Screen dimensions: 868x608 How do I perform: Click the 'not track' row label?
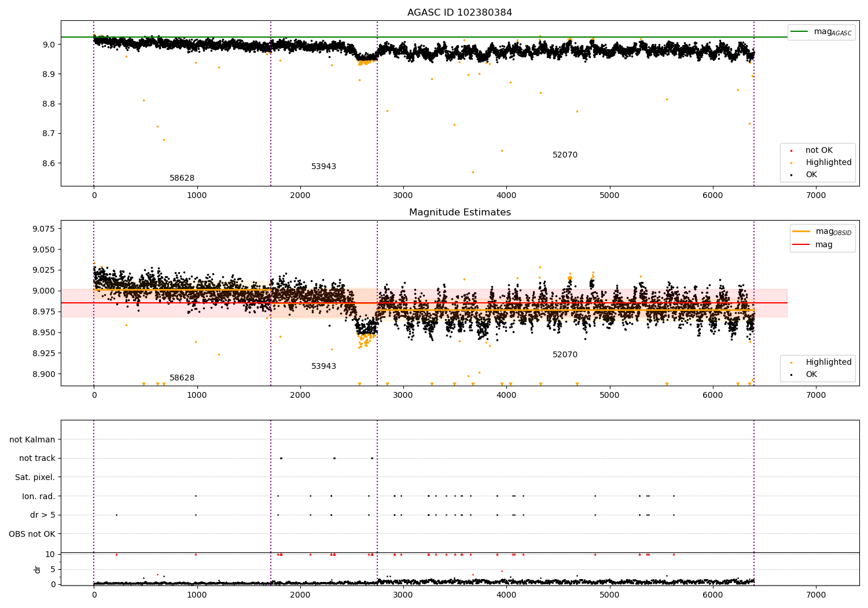37,458
